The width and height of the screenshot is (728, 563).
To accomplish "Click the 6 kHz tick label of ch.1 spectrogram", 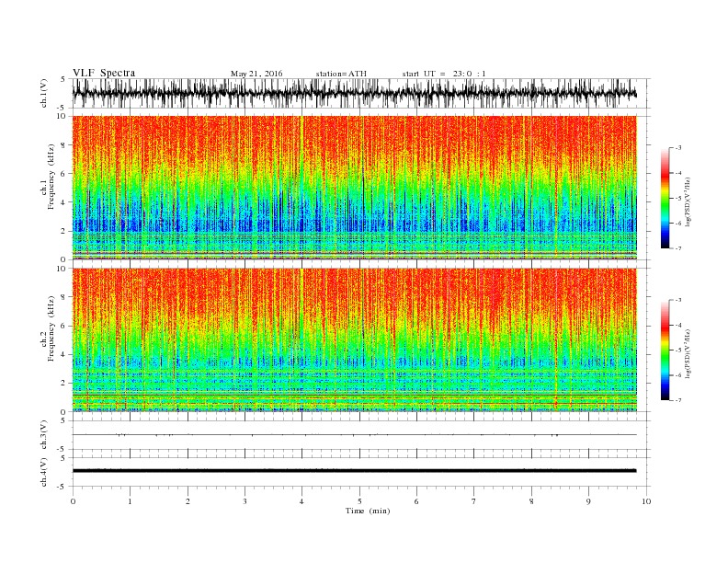I will (64, 174).
